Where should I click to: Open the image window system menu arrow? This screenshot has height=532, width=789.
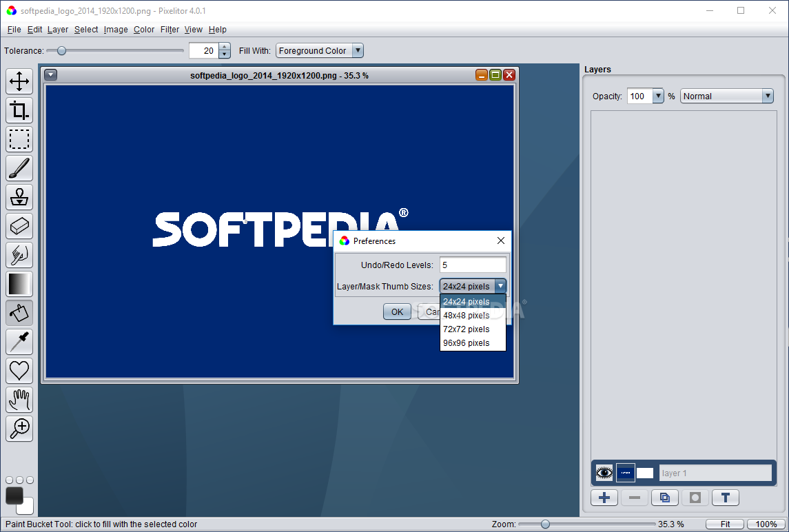tap(51, 75)
